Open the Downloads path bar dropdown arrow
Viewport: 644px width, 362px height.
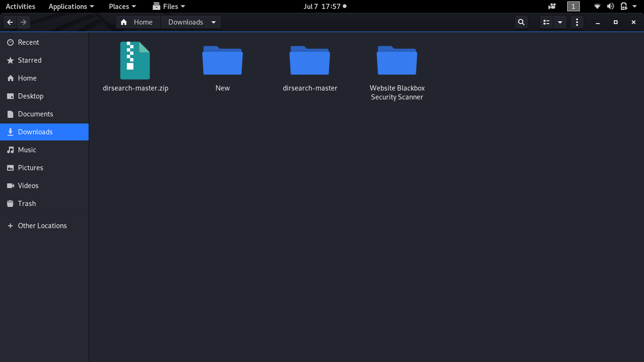pyautogui.click(x=214, y=22)
